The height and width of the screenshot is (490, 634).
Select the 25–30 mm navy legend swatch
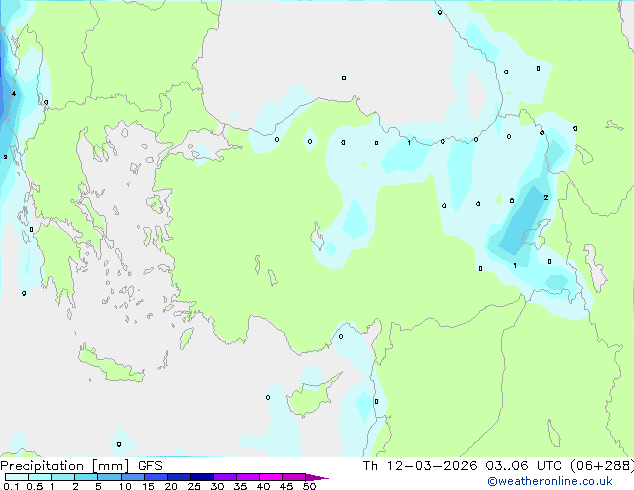pos(202,477)
